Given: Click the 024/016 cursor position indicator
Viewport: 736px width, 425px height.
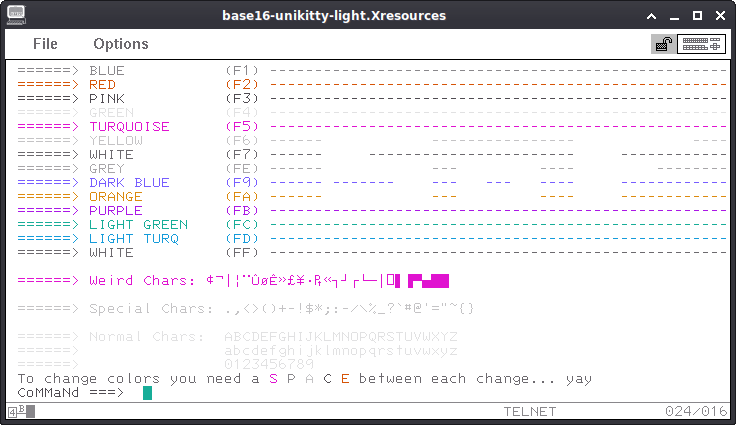Looking at the screenshot, I should pyautogui.click(x=696, y=412).
